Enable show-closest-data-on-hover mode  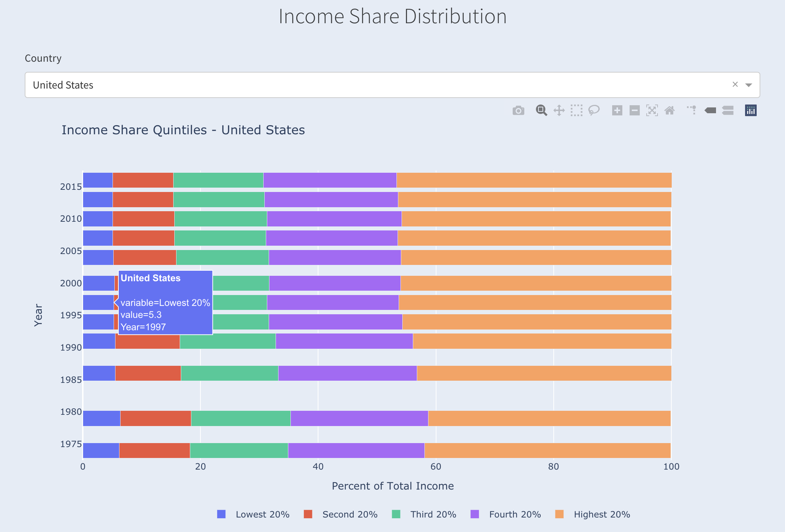[711, 110]
